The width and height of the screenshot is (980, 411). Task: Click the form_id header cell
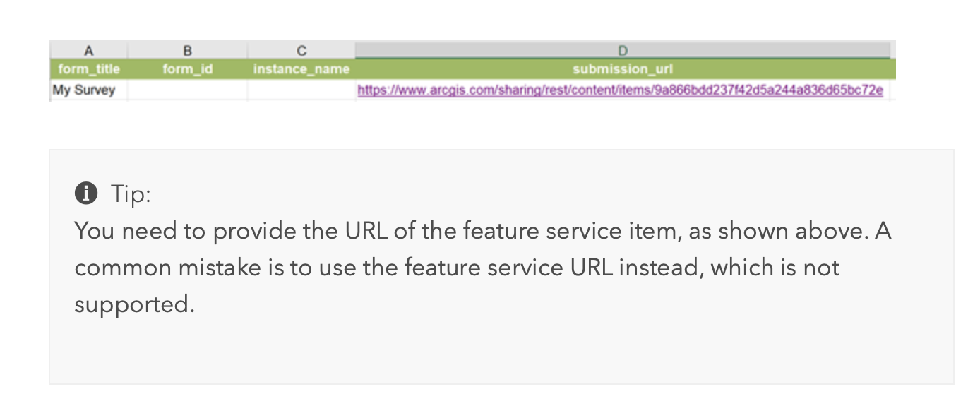tap(187, 69)
